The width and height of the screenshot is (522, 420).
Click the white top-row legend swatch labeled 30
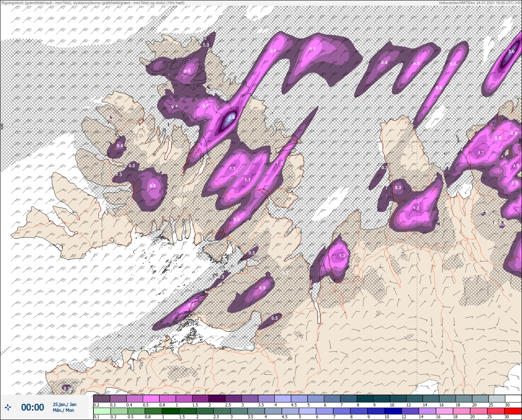coord(513,398)
